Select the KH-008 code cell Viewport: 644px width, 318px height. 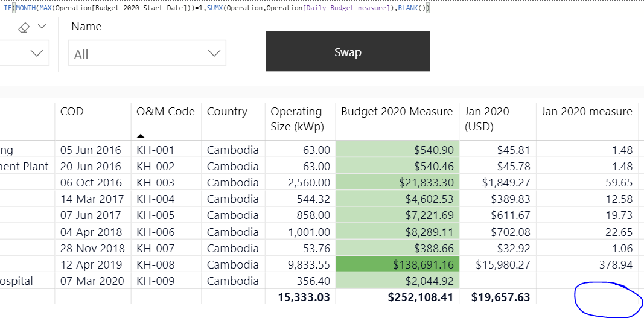pos(155,264)
